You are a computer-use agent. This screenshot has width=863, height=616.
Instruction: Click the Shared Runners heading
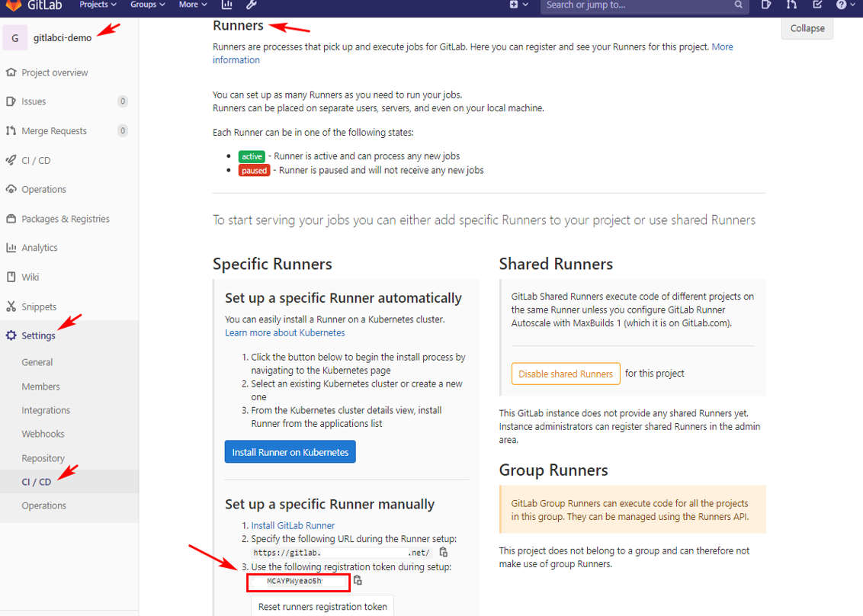click(556, 264)
